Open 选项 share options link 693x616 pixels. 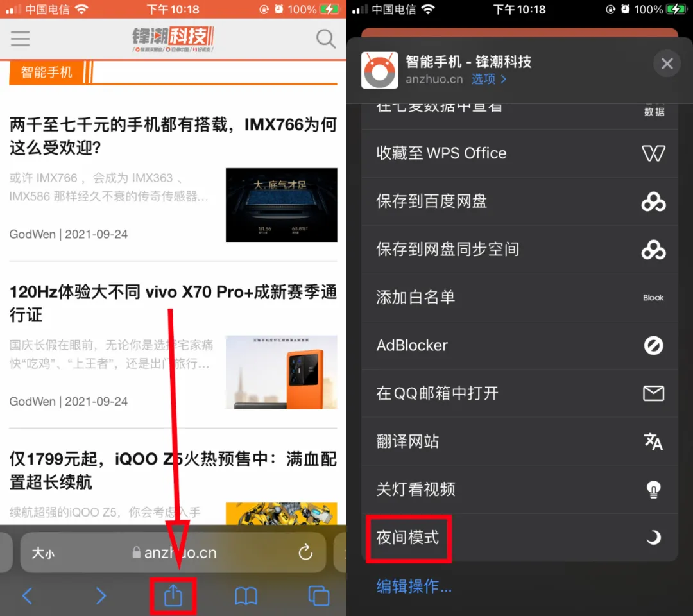coord(488,79)
